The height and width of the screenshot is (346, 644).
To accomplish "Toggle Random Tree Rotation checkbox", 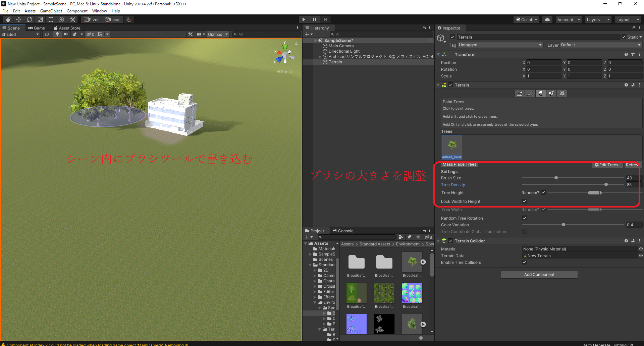I will click(525, 218).
